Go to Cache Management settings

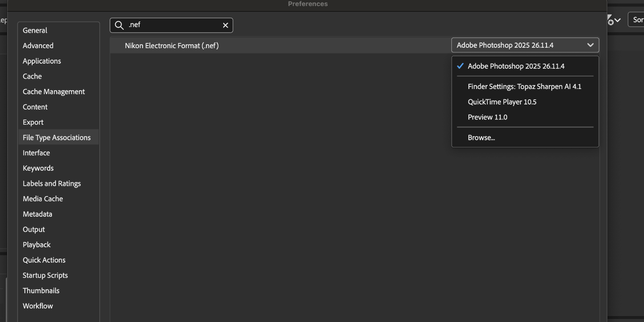tap(54, 92)
